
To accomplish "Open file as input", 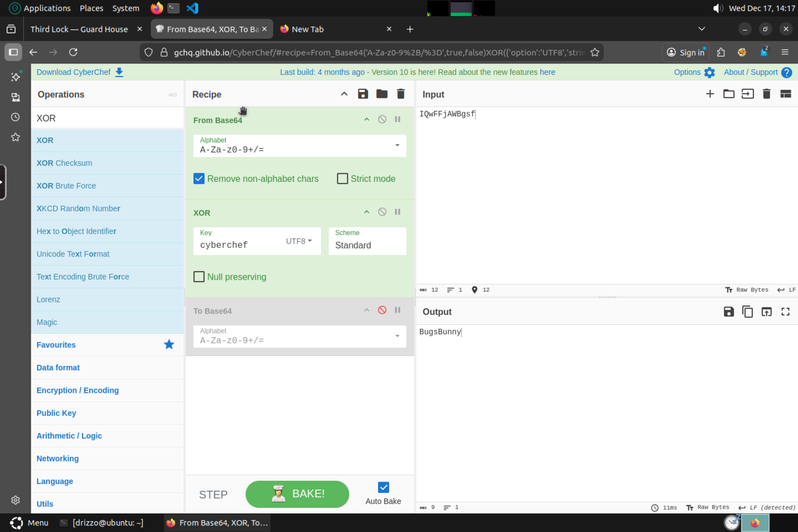I will pos(748,94).
